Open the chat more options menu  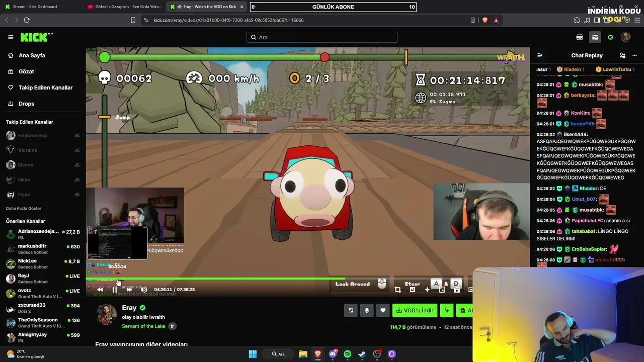(634, 55)
